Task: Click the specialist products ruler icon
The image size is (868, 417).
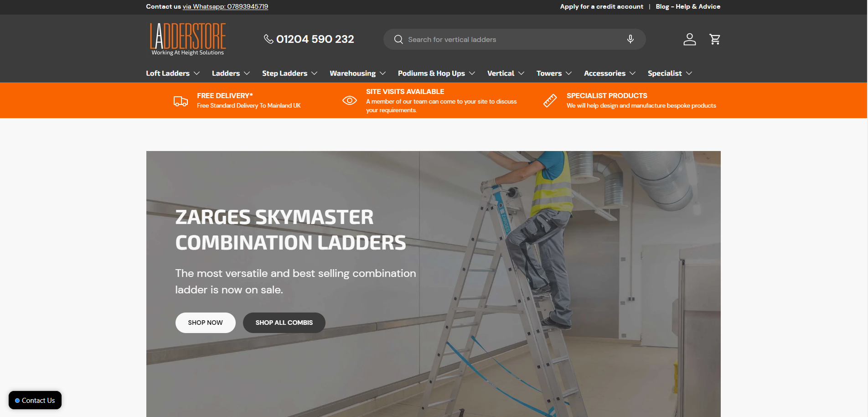Action: 550,100
